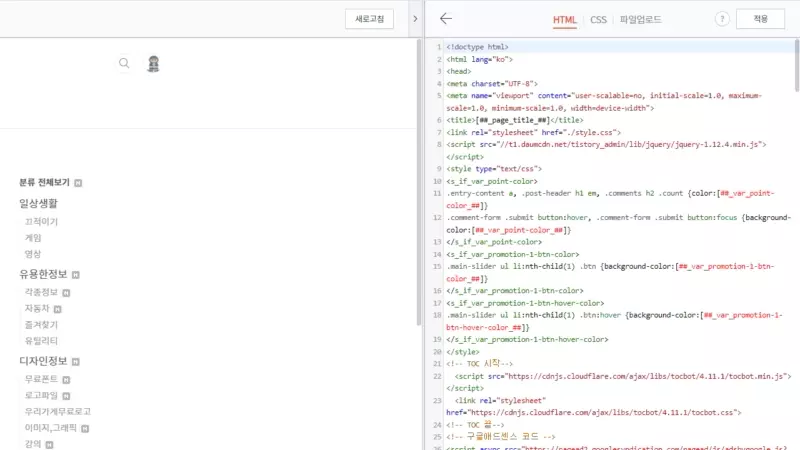Open the 강의 subcategory
This screenshot has height=450, width=800.
(x=33, y=444)
